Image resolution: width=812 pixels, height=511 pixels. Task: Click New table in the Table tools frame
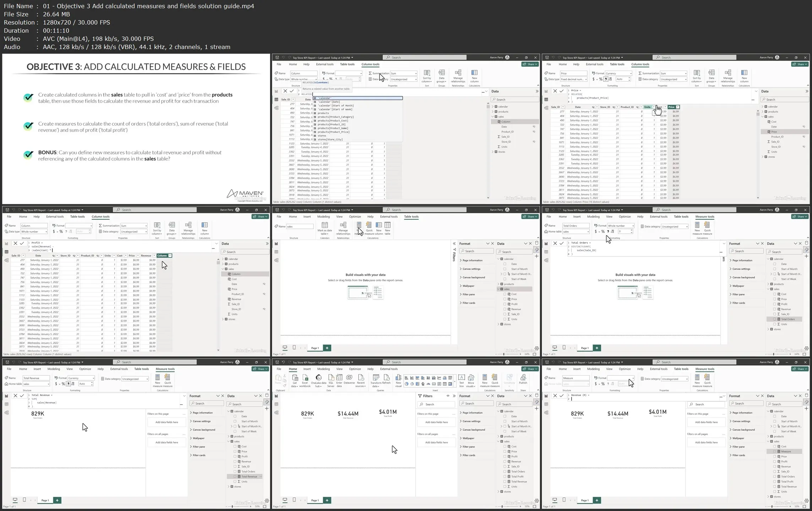[x=387, y=229]
